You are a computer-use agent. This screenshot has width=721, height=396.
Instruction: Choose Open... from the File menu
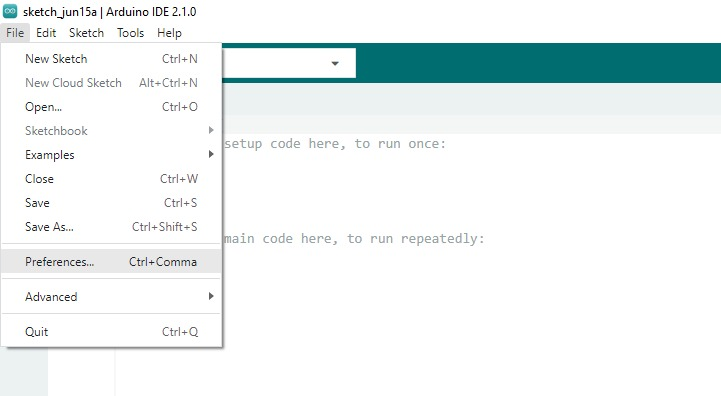[x=111, y=107]
